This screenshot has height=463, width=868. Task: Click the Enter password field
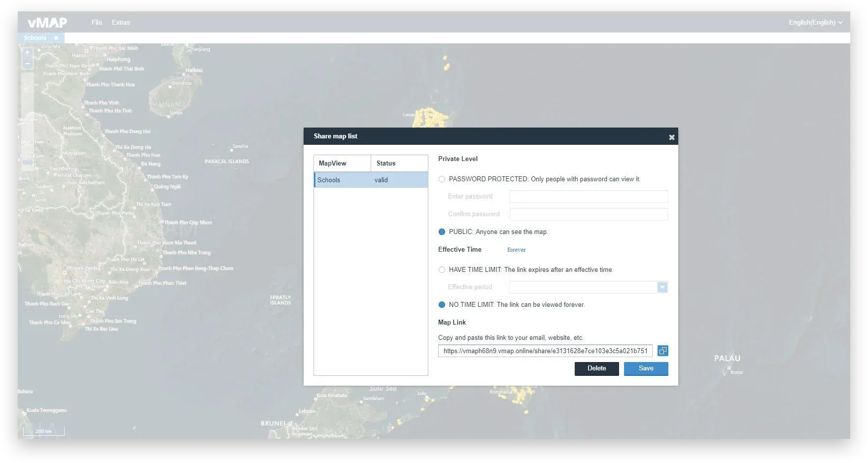point(589,197)
